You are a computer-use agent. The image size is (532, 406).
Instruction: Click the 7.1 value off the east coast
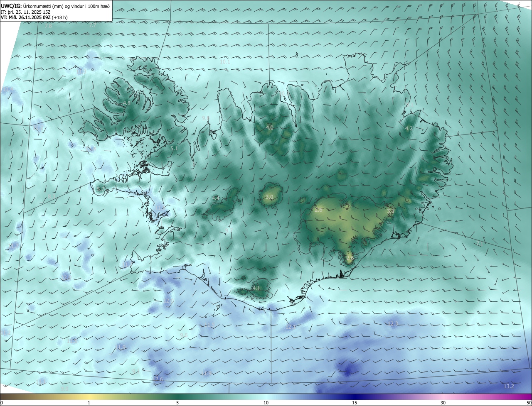point(480,244)
